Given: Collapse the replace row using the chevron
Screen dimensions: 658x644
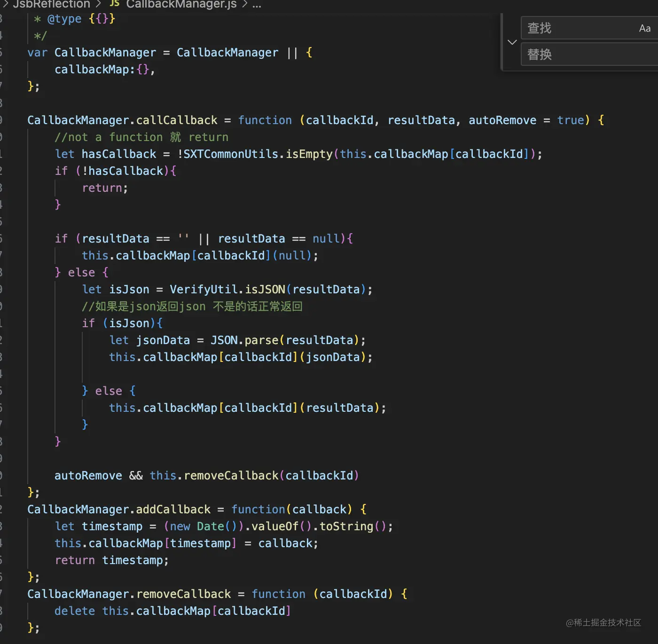Looking at the screenshot, I should click(511, 42).
